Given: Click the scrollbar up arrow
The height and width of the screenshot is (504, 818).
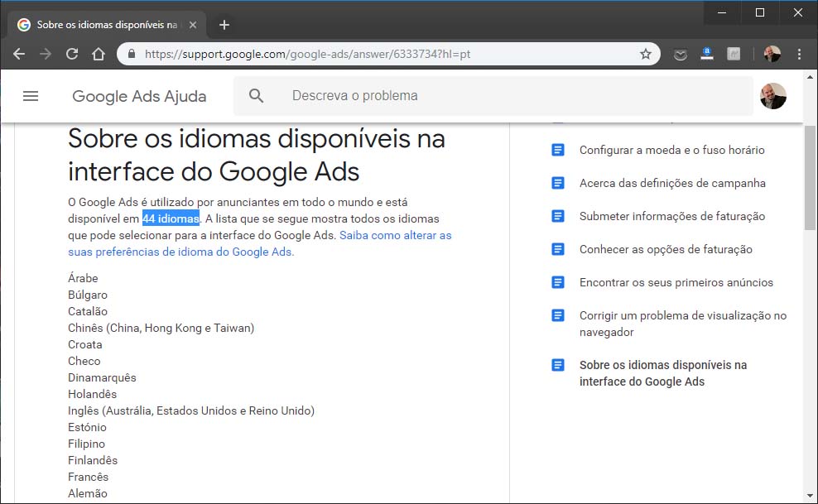Looking at the screenshot, I should point(810,77).
